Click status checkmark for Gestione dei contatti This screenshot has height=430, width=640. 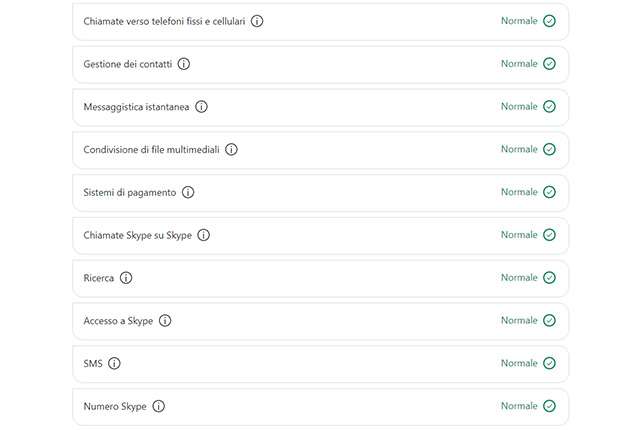pos(549,64)
